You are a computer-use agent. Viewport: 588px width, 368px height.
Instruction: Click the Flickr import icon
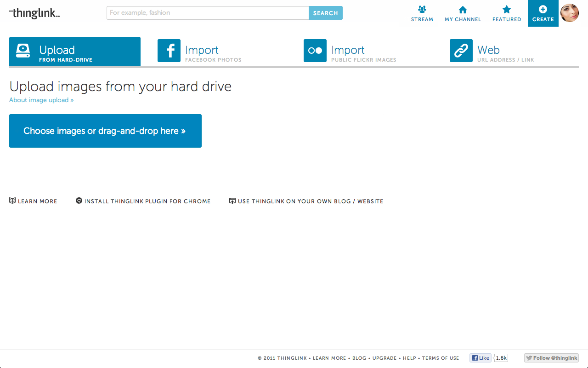(x=315, y=51)
